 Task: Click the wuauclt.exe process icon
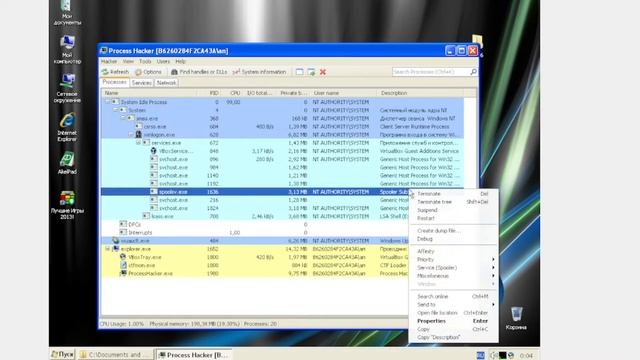click(116, 241)
